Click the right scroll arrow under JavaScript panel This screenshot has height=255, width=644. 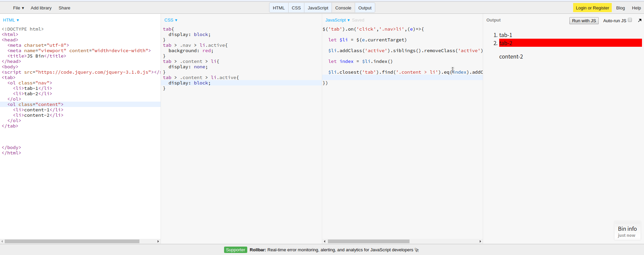click(480, 242)
